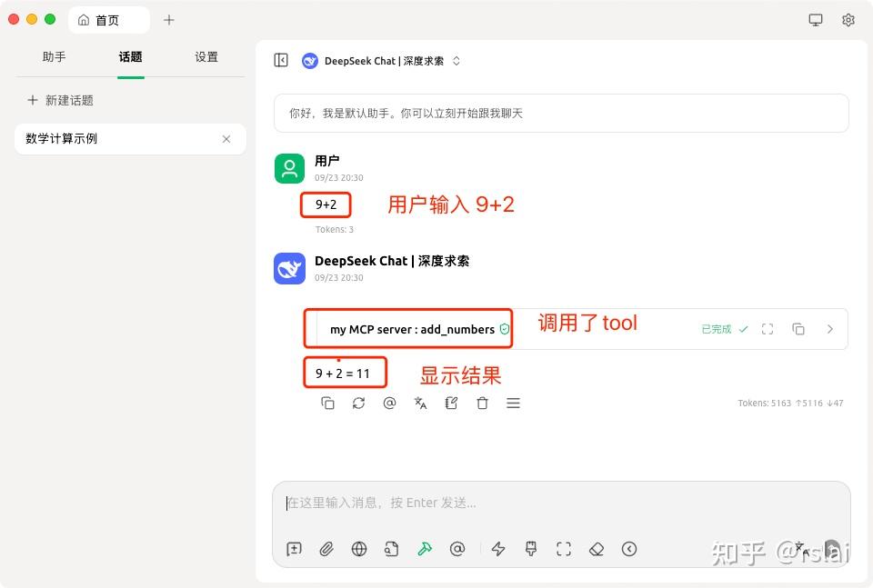Click the answer text 9 + 2 = 11
This screenshot has width=873, height=588.
[x=343, y=374]
